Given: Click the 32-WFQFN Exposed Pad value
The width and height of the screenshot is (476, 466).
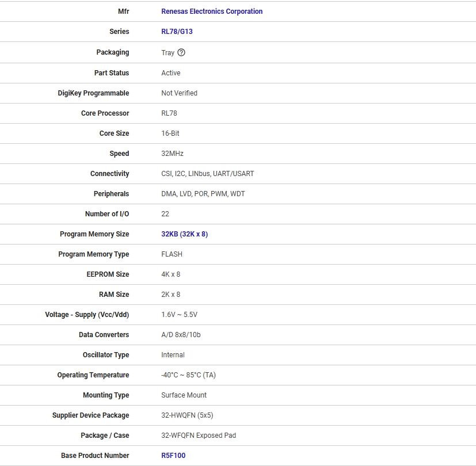Looking at the screenshot, I should point(199,436).
